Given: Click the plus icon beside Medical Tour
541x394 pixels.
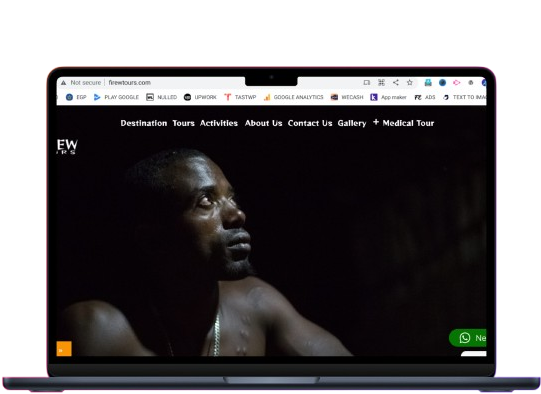Looking at the screenshot, I should click(x=376, y=122).
